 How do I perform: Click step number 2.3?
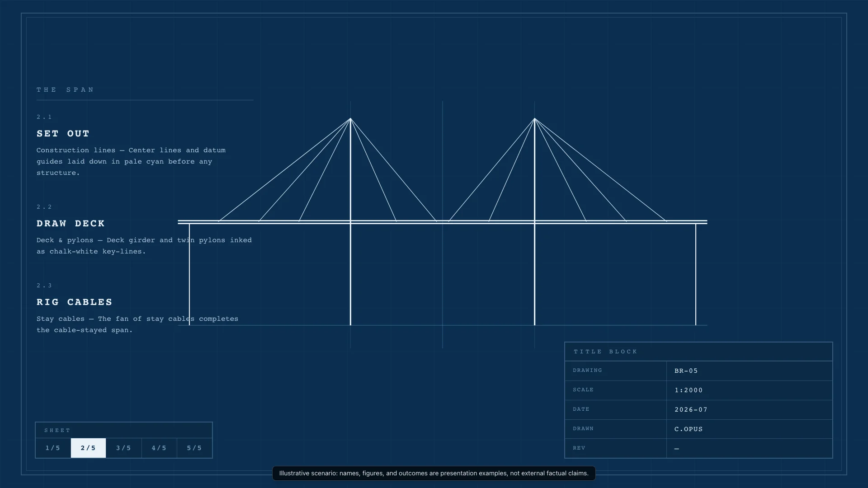(x=44, y=286)
